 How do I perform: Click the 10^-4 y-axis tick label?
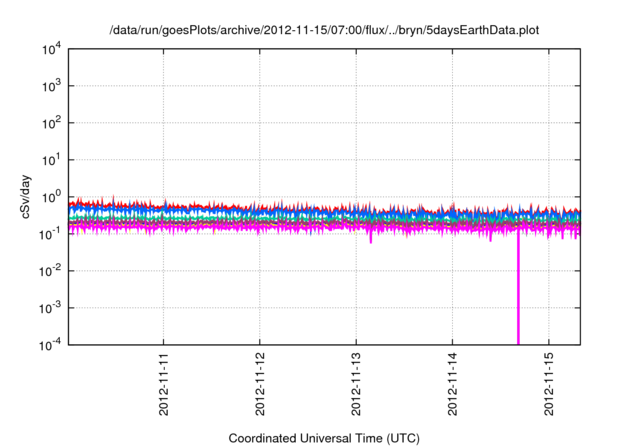tap(51, 345)
